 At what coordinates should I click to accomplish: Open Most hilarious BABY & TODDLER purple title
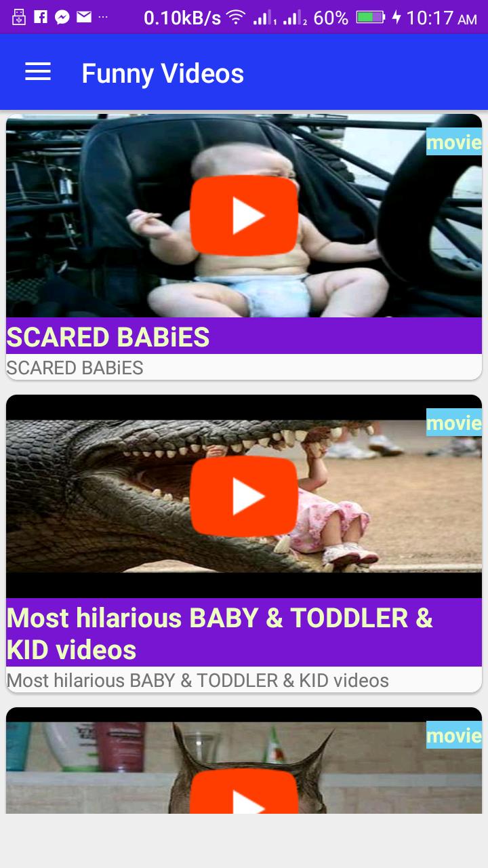coord(244,633)
